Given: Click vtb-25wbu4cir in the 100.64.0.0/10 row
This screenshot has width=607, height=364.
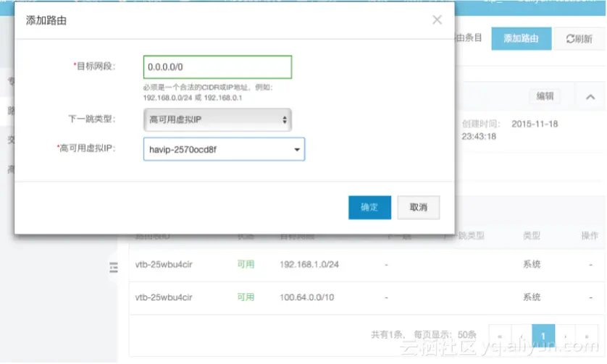Looking at the screenshot, I should coord(164,297).
